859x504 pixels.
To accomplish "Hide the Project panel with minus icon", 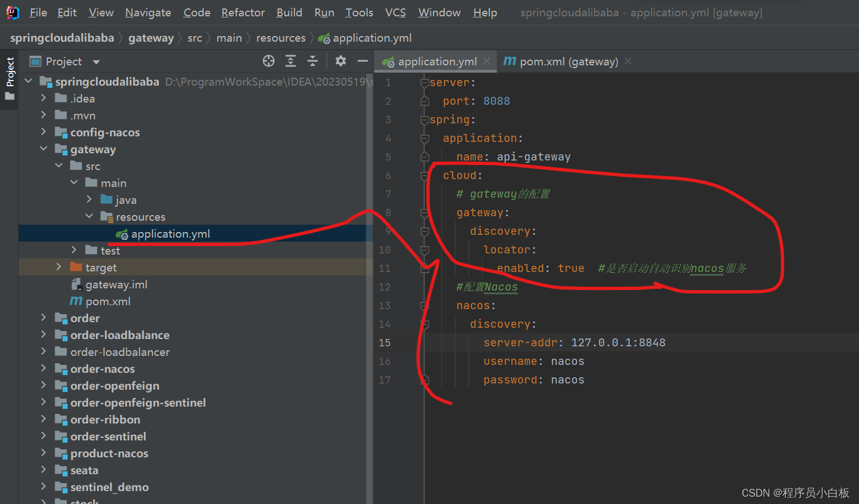I will pyautogui.click(x=362, y=61).
